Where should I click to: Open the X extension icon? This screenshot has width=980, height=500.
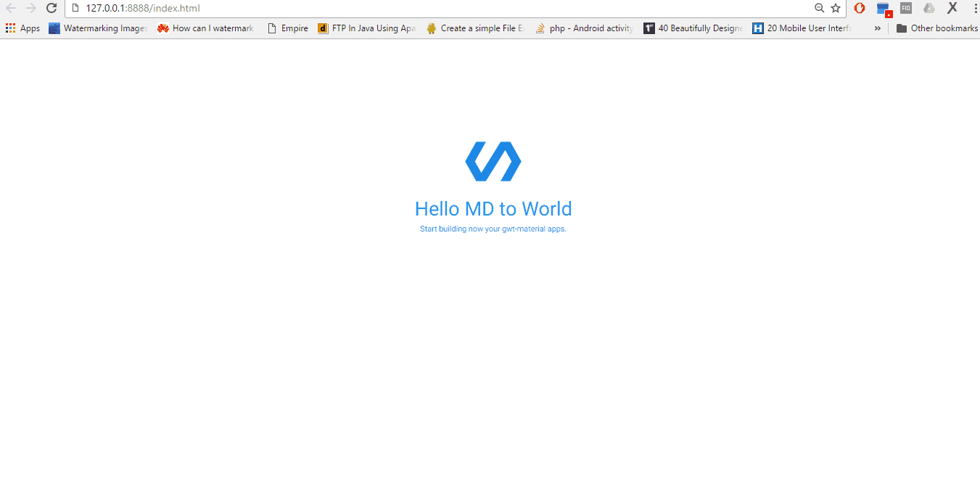coord(952,8)
